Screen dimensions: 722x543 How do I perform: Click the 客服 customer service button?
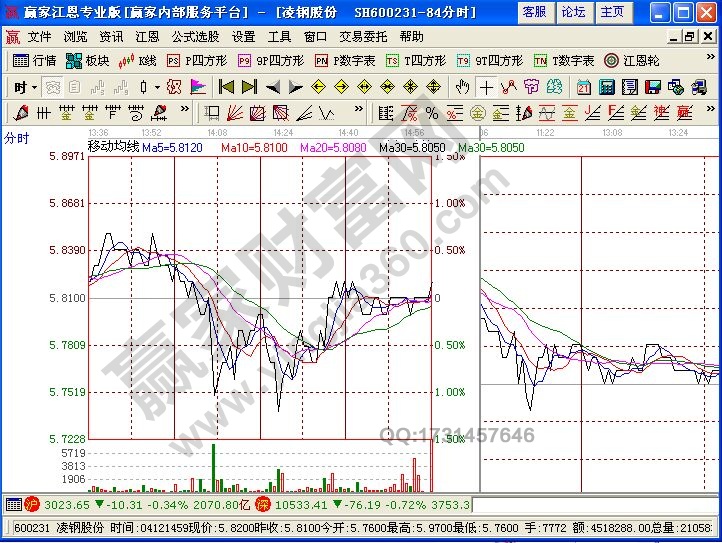pos(535,12)
